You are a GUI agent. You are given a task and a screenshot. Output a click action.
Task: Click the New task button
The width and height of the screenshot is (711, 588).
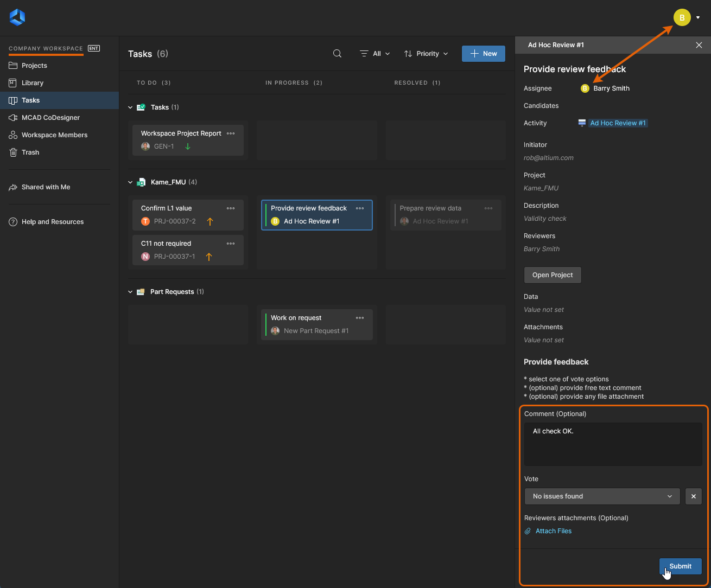[x=484, y=54]
